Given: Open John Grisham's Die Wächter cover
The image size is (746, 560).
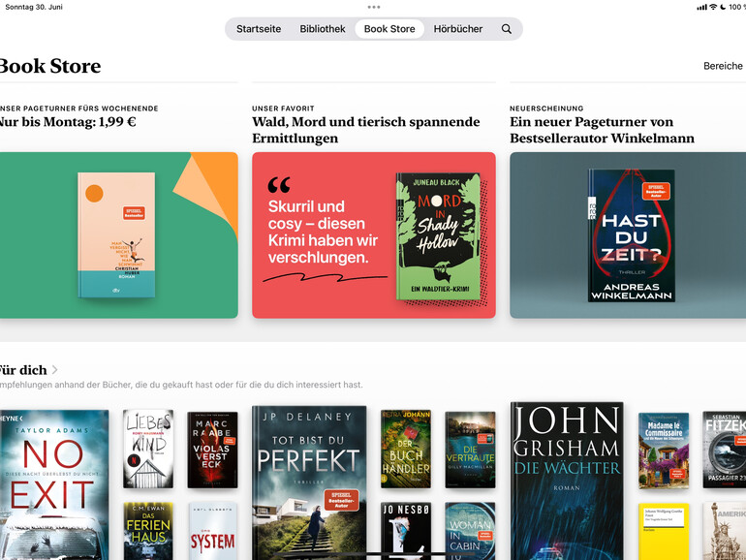Looking at the screenshot, I should (x=567, y=481).
